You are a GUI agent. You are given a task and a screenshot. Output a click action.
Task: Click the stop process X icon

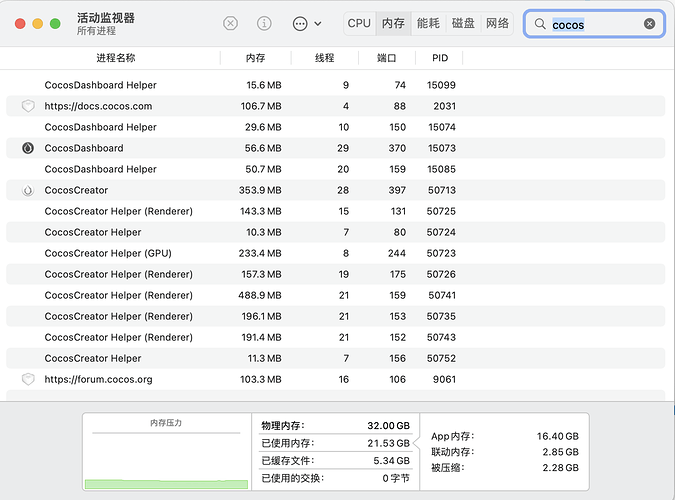pos(231,23)
